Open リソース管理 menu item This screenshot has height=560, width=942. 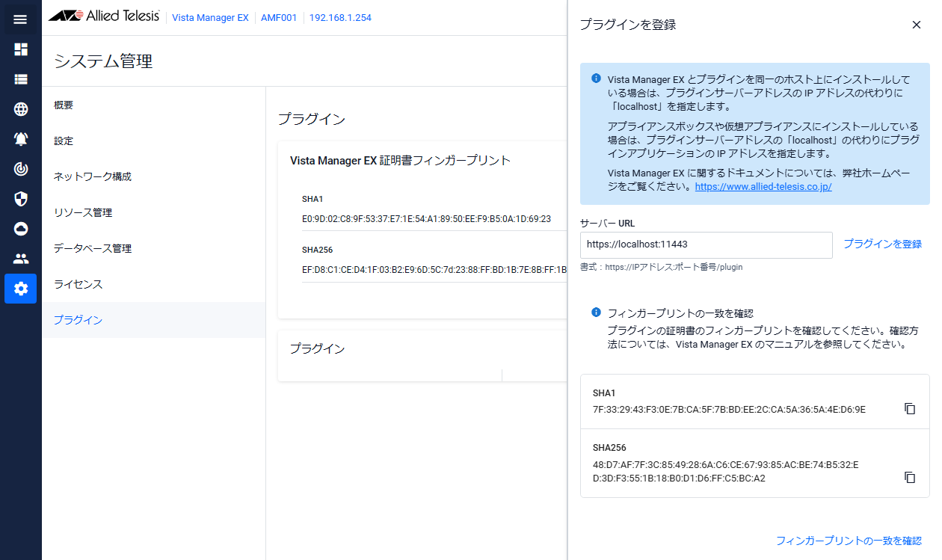[x=153, y=212]
